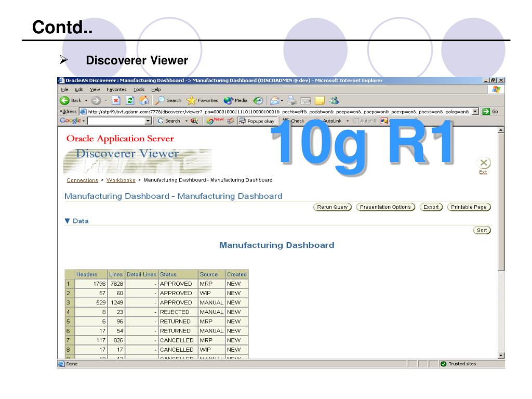Open Back button history dropdown arrow

86,101
